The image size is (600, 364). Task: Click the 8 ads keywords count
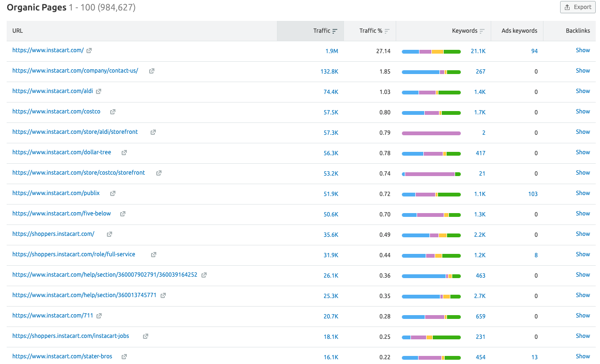(536, 255)
